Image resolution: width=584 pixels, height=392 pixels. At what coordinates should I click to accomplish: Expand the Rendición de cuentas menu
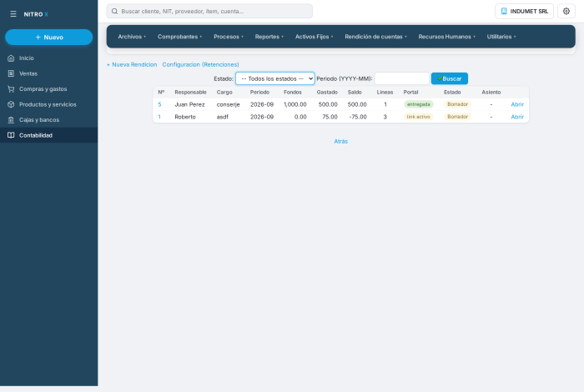point(375,37)
